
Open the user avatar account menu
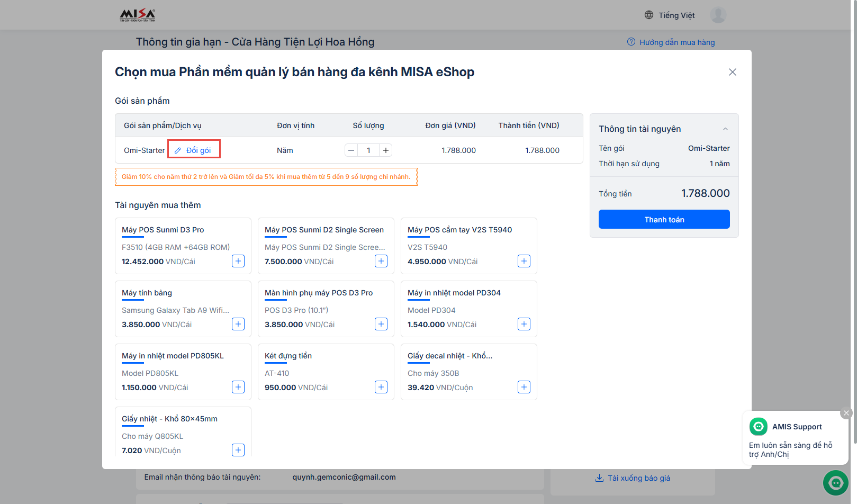click(x=718, y=15)
